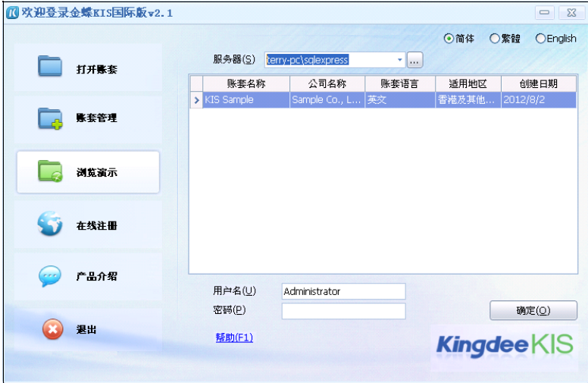Click the app icon in the title bar

pos(12,13)
